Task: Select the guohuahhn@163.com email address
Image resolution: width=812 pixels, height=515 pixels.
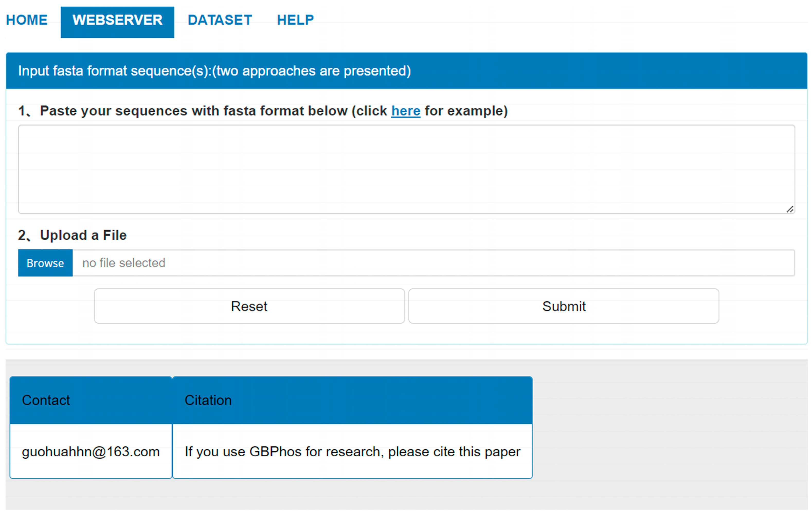Action: 90,451
